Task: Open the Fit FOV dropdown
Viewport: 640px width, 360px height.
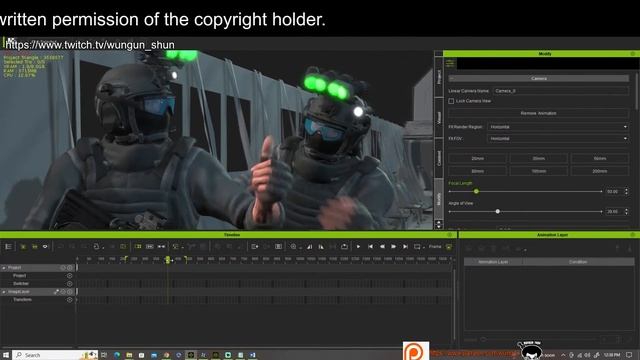Action: (x=558, y=139)
